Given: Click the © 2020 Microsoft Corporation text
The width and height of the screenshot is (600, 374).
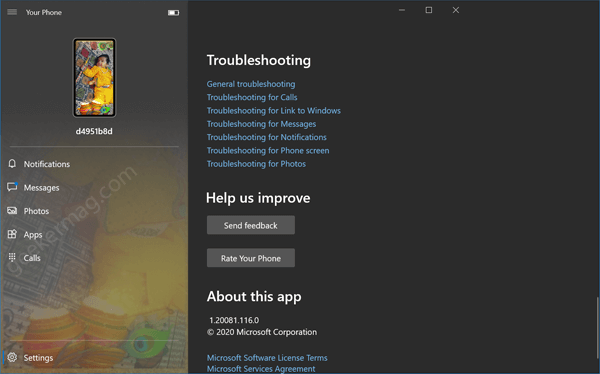Looking at the screenshot, I should point(262,332).
